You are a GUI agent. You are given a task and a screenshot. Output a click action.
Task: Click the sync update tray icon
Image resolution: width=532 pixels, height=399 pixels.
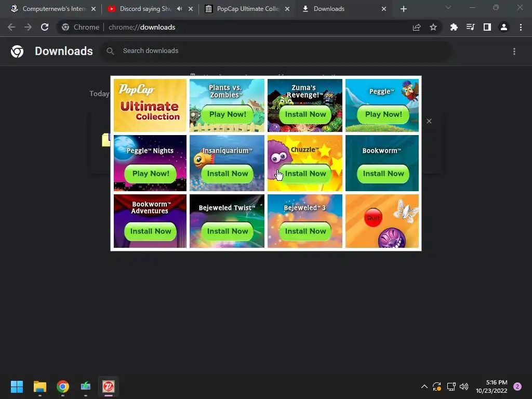(x=437, y=387)
